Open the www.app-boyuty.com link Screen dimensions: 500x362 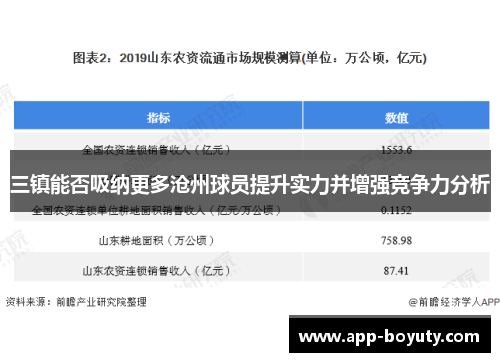(390, 336)
